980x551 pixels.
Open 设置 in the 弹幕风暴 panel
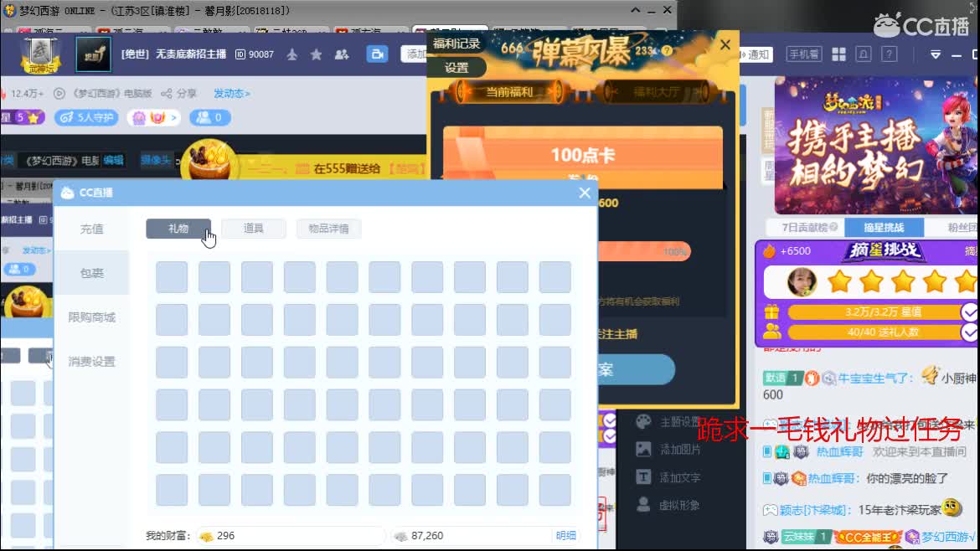click(456, 68)
